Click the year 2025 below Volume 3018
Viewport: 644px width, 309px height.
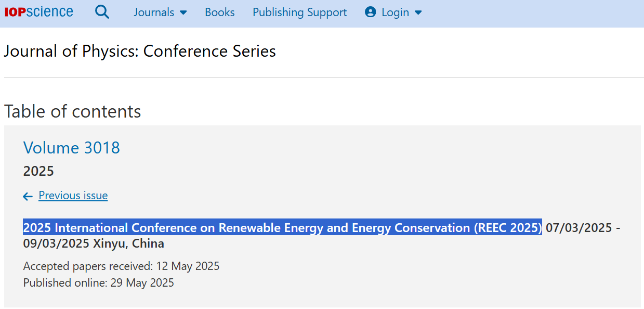[x=38, y=171]
